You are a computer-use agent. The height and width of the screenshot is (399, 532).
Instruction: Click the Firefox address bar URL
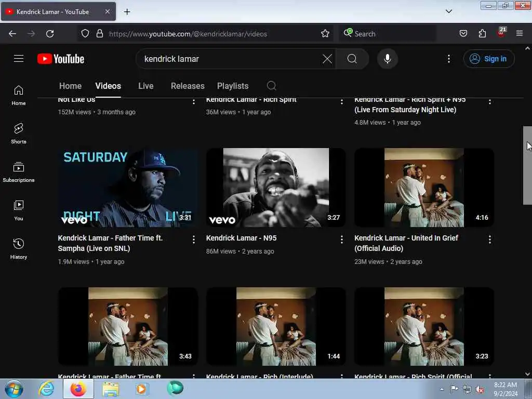click(188, 34)
